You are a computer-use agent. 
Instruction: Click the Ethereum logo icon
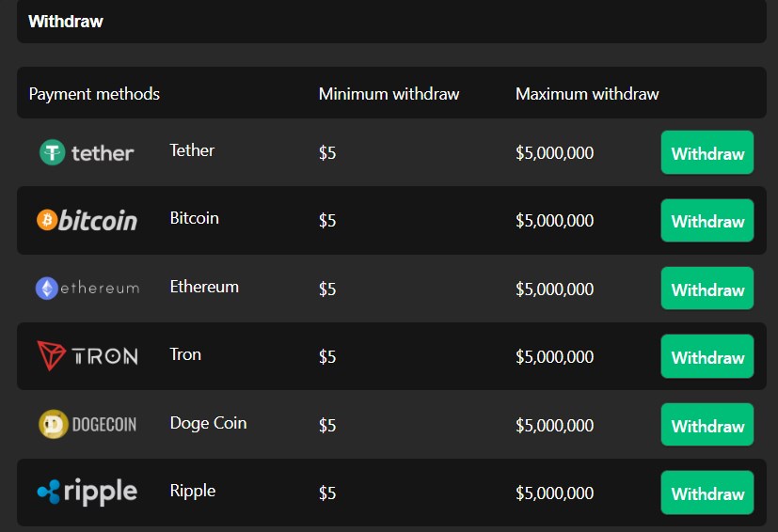(x=87, y=289)
